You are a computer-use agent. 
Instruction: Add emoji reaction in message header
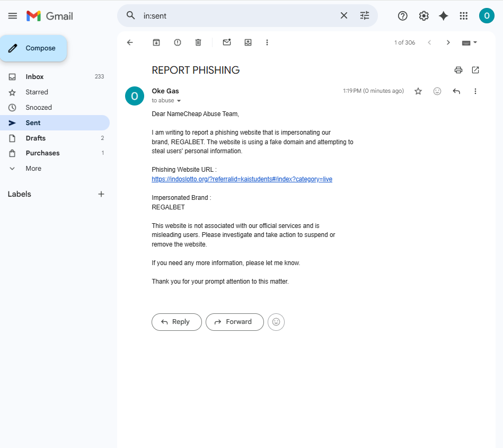(437, 91)
